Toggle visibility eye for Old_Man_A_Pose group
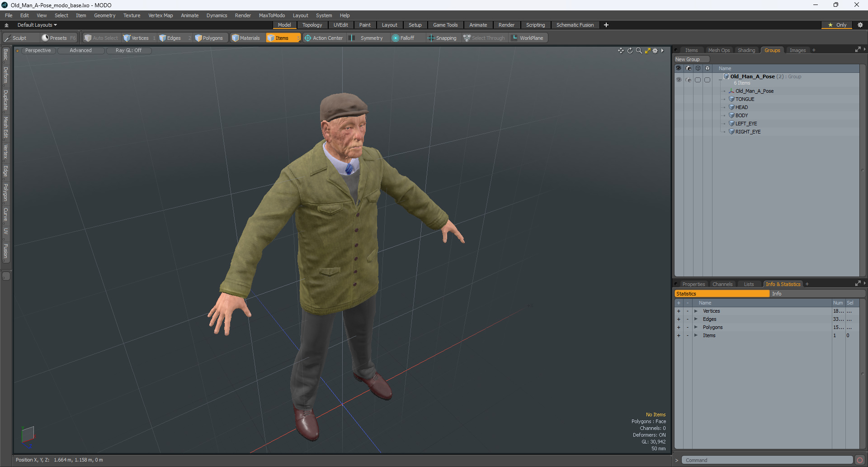This screenshot has width=868, height=467. click(x=679, y=80)
